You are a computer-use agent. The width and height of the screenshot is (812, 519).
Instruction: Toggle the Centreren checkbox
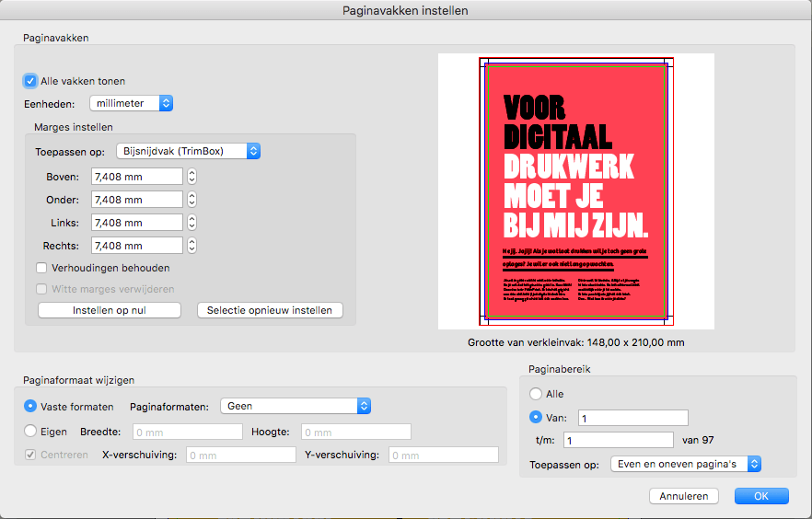[x=30, y=455]
